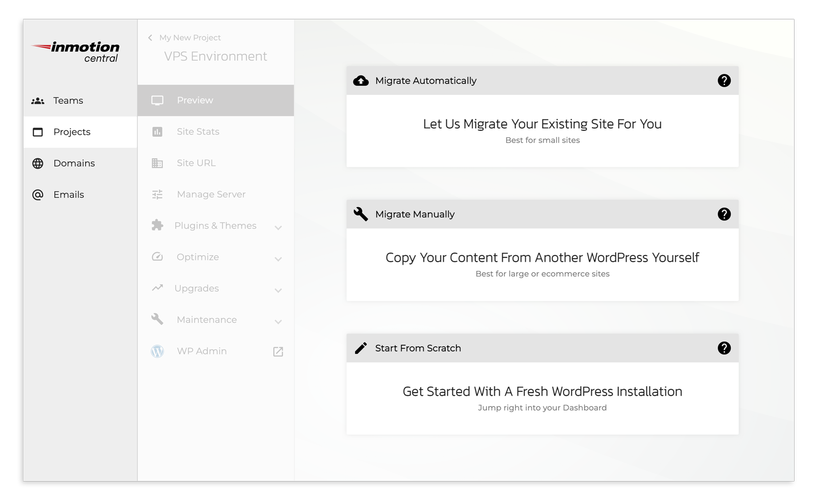The width and height of the screenshot is (817, 504).
Task: Expand the Upgrades submenu chevron
Action: pos(278,290)
